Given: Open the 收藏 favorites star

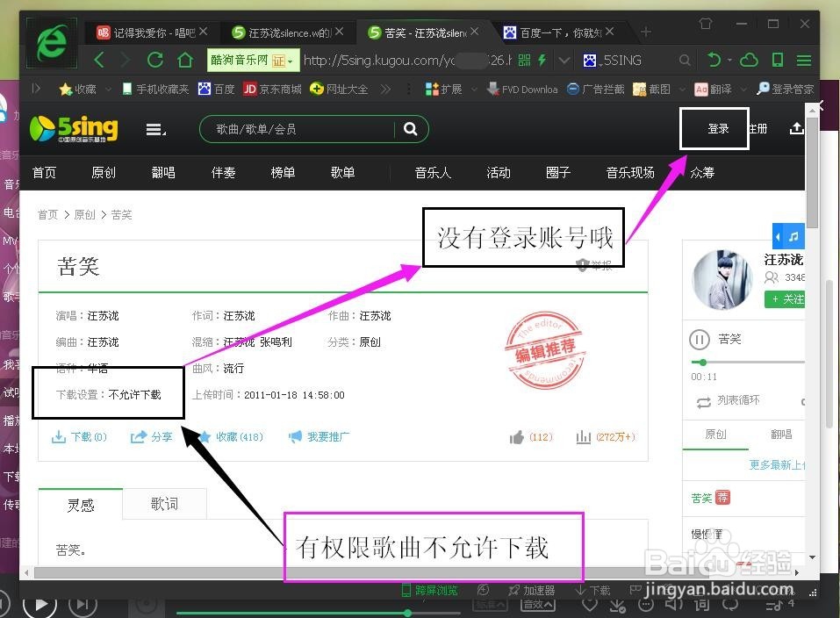Looking at the screenshot, I should click(65, 89).
